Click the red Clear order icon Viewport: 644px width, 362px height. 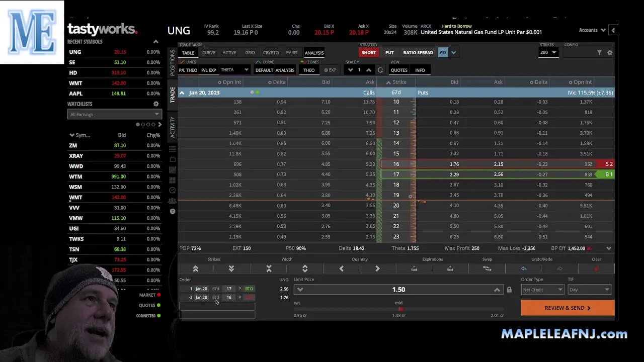[597, 269]
